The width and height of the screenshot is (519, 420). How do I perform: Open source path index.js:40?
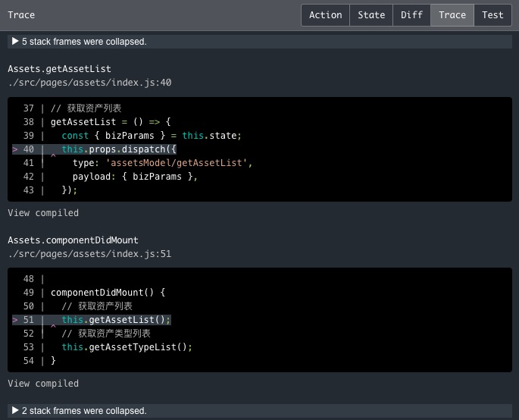point(90,83)
